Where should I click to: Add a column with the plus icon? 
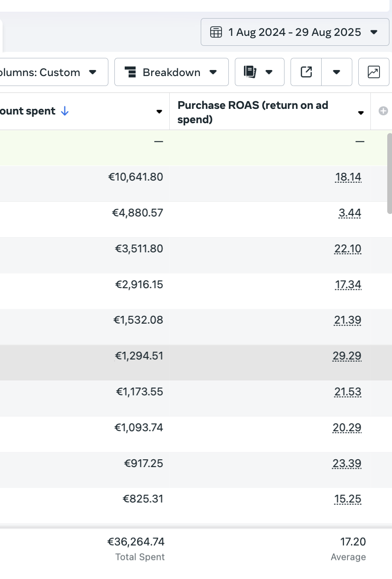(383, 111)
